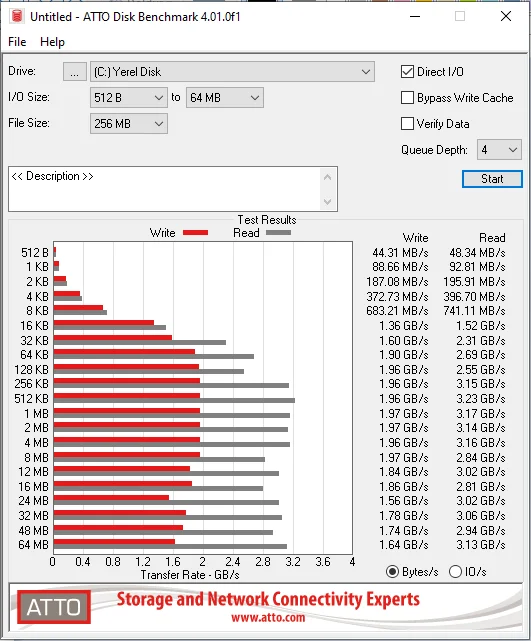Viewport: 531px width, 641px height.
Task: Enable Bypass Write Cache checkbox
Action: coord(408,98)
